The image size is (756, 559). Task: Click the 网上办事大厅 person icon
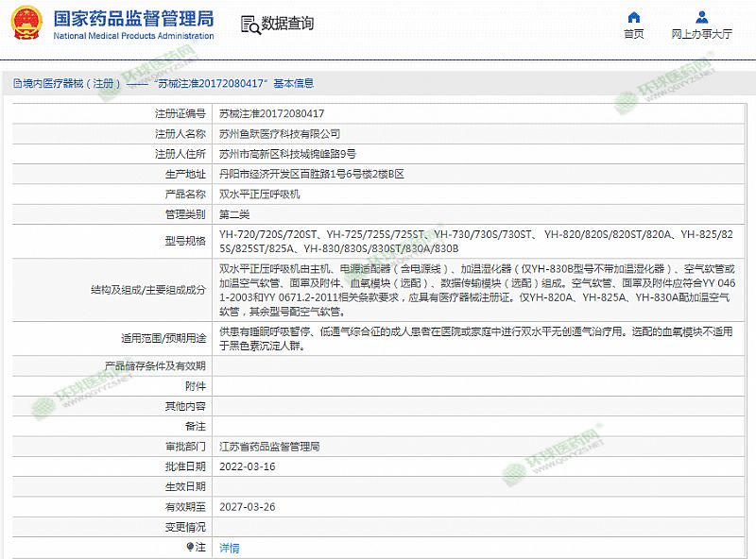pyautogui.click(x=701, y=17)
